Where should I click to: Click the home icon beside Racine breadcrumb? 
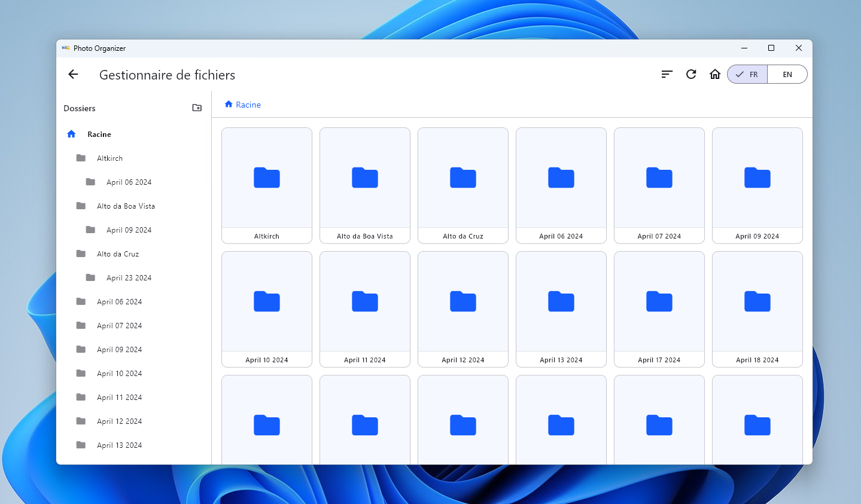coord(229,105)
